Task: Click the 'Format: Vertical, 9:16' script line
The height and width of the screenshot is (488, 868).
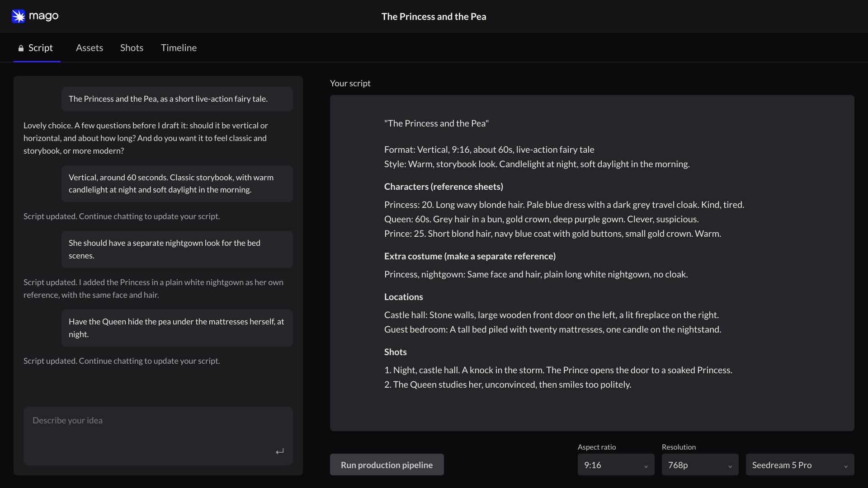Action: [x=489, y=150]
